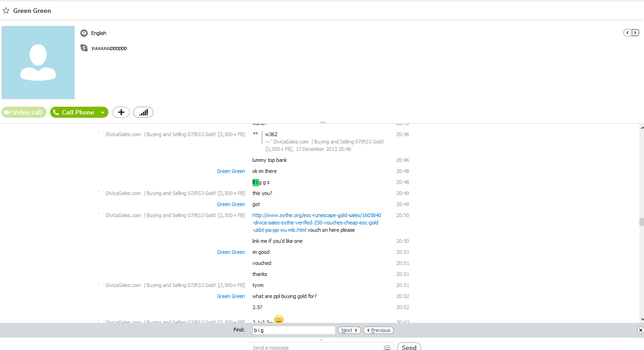This screenshot has height=350, width=644.
Task: Click the speech bubble language icon beside English
Action: 84,33
